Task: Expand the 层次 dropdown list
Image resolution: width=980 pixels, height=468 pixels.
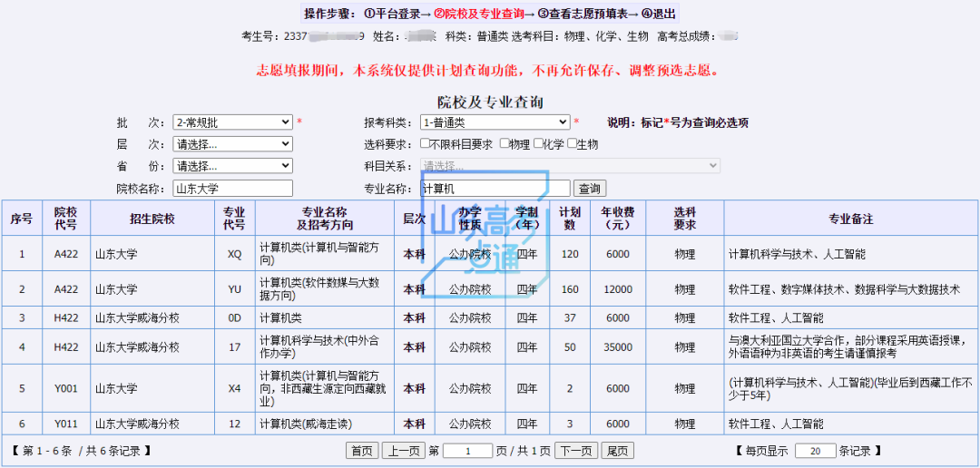Action: click(233, 144)
